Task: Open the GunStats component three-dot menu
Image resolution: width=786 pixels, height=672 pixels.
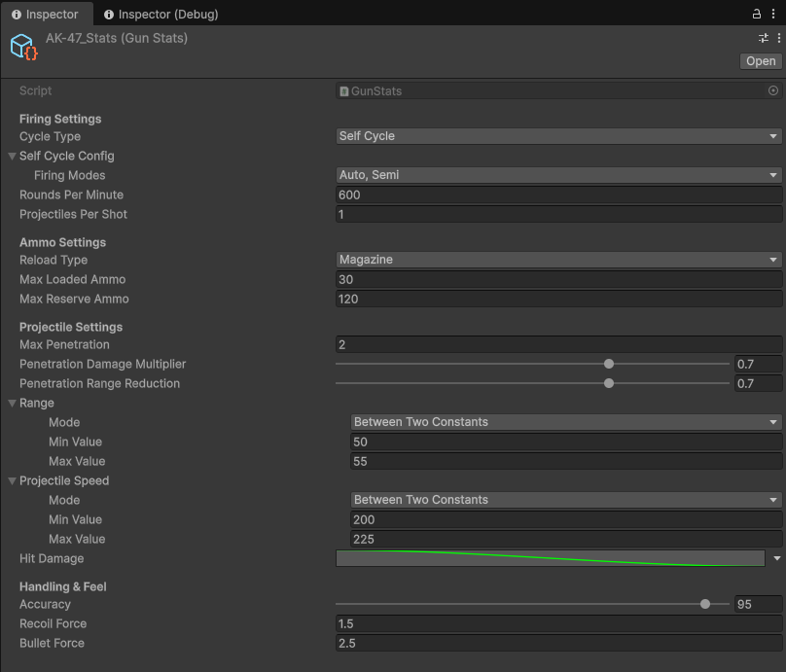Action: pos(779,38)
